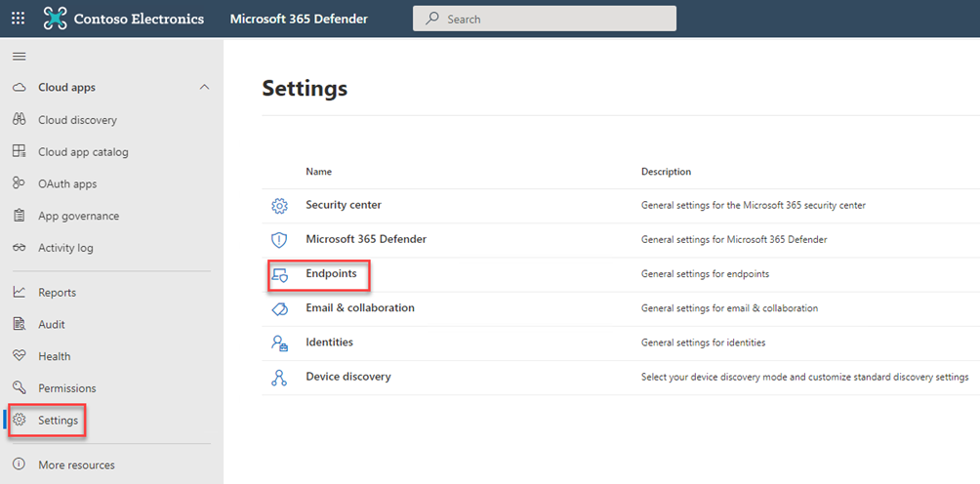The image size is (980, 484).
Task: Click the Health heart icon
Action: coord(20,355)
